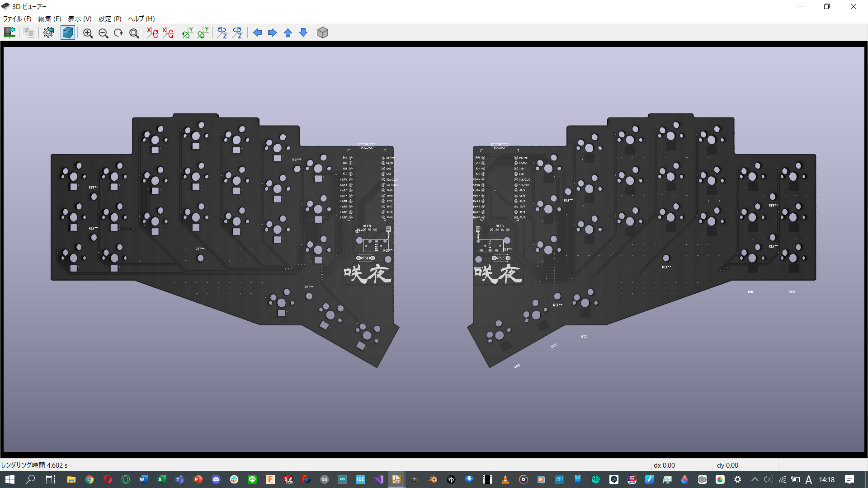Rotate X clockwise icon

pyautogui.click(x=152, y=33)
